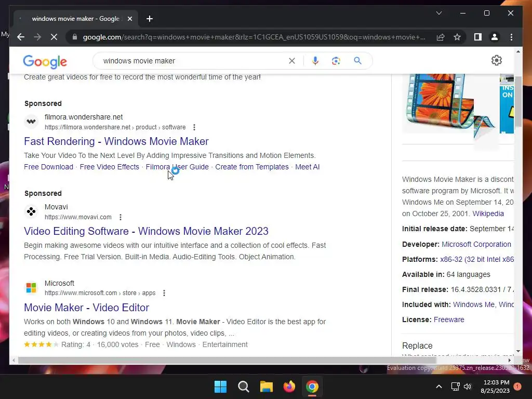Image resolution: width=532 pixels, height=399 pixels.
Task: Click the Movavi site name text
Action: tap(56, 207)
